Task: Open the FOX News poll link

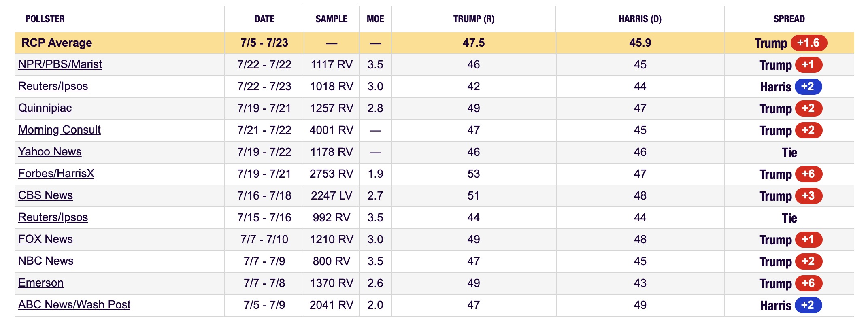Action: (x=45, y=239)
